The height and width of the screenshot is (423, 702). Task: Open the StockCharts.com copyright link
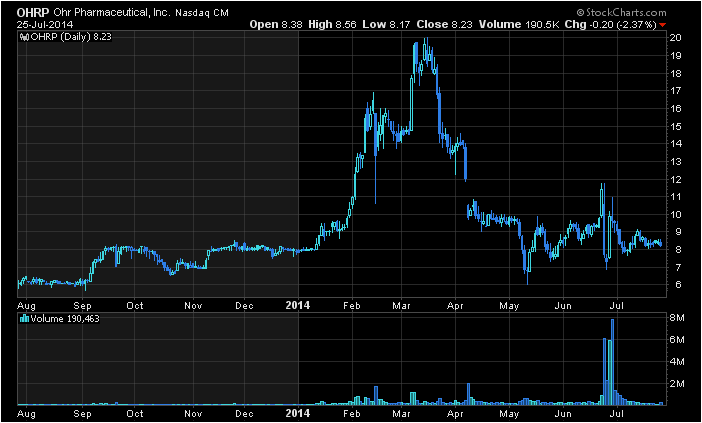pyautogui.click(x=621, y=13)
